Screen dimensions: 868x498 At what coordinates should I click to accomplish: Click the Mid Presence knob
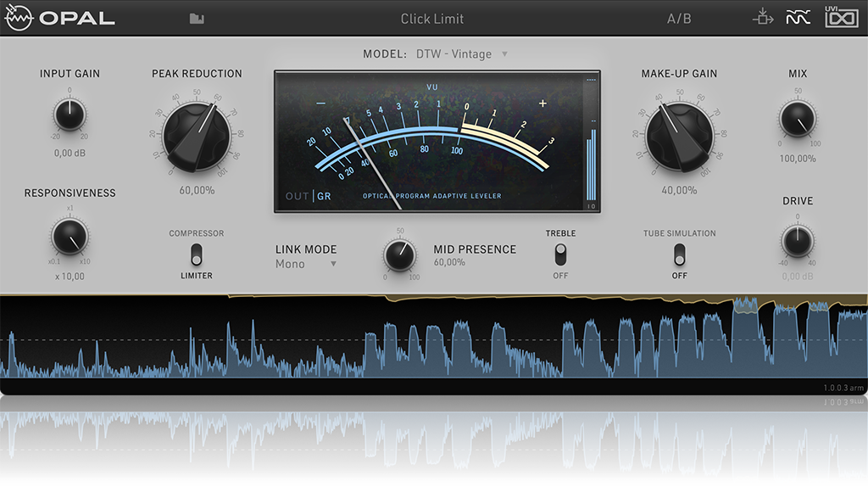pos(399,255)
